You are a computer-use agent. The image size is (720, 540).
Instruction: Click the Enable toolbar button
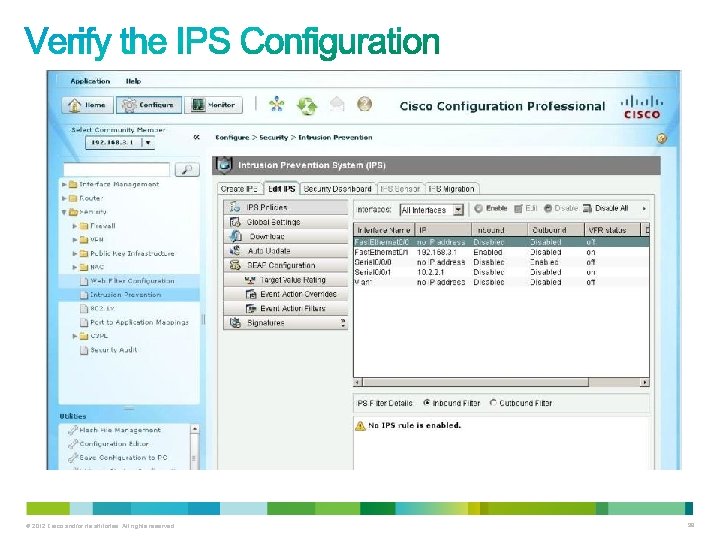[x=490, y=209]
